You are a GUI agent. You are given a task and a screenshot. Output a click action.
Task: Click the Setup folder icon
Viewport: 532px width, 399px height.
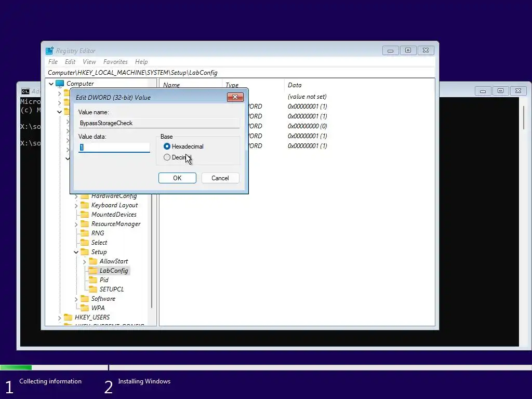click(x=85, y=252)
